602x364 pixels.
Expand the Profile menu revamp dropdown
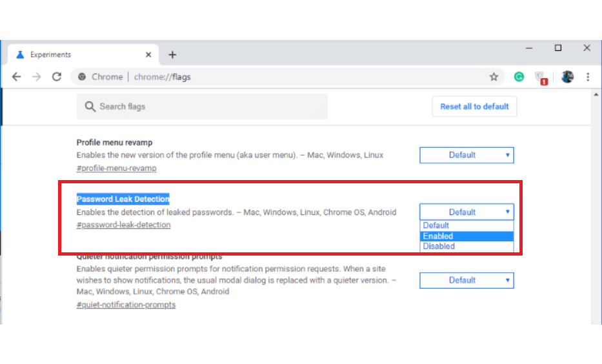click(467, 155)
